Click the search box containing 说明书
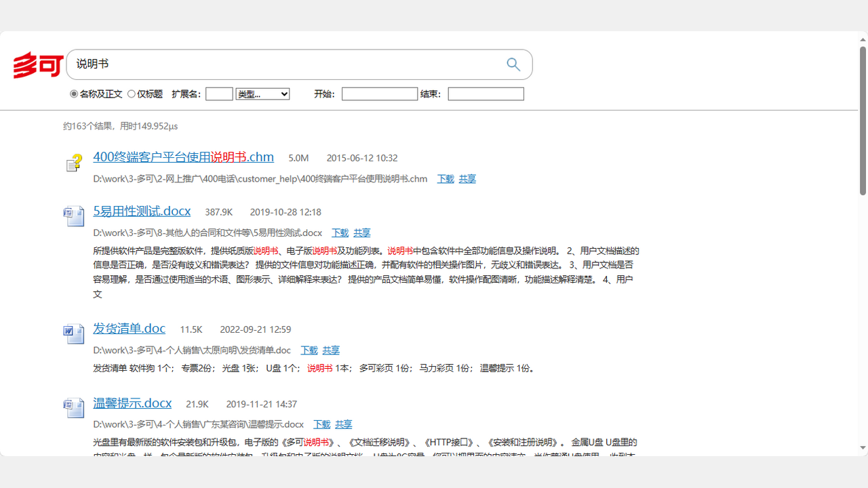868x488 pixels. tap(271, 64)
